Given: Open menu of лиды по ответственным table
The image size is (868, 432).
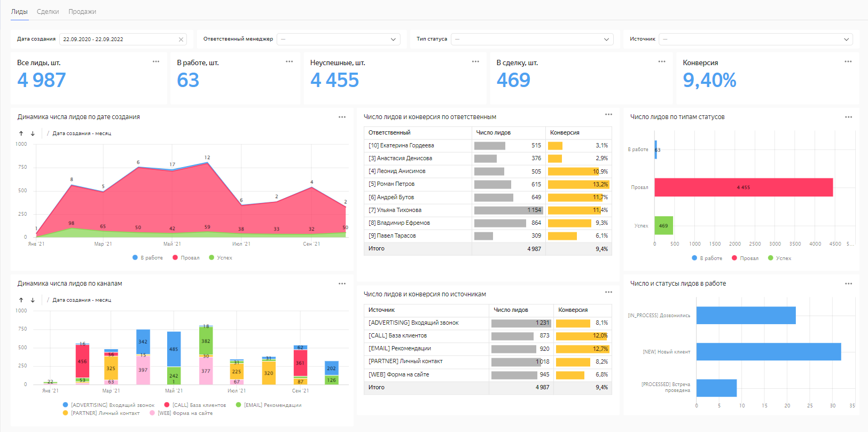Looking at the screenshot, I should pyautogui.click(x=608, y=114).
